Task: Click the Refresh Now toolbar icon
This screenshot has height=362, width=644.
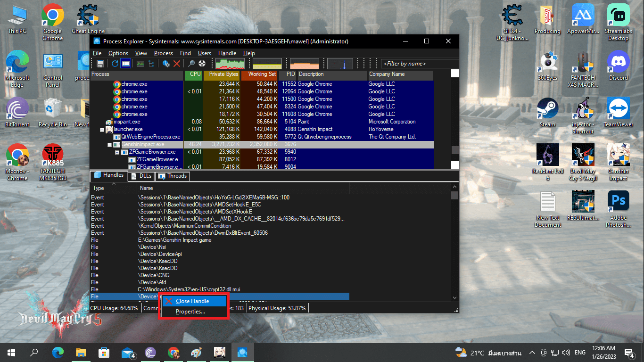Action: coord(115,64)
